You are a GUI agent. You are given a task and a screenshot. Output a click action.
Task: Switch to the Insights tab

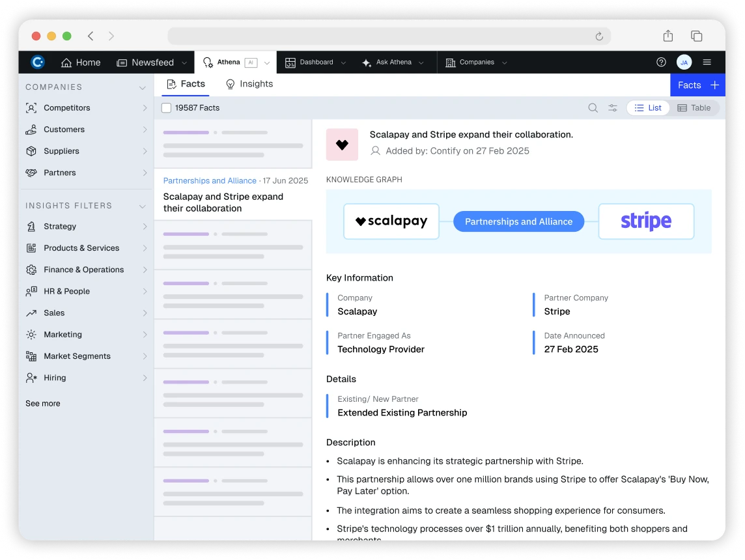(249, 84)
